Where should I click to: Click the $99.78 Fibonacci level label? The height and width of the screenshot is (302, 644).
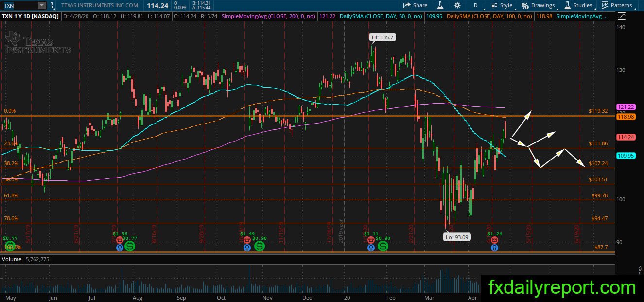pyautogui.click(x=599, y=195)
